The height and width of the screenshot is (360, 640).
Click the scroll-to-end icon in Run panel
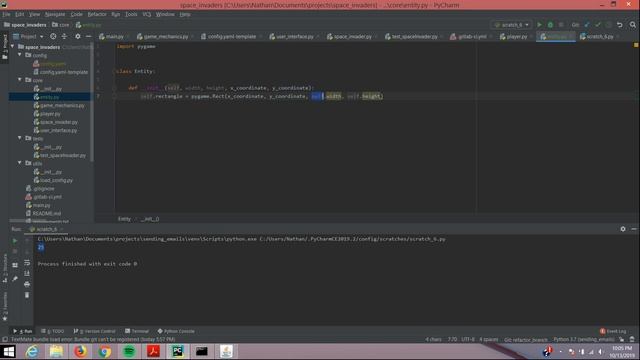pyautogui.click(x=27, y=273)
